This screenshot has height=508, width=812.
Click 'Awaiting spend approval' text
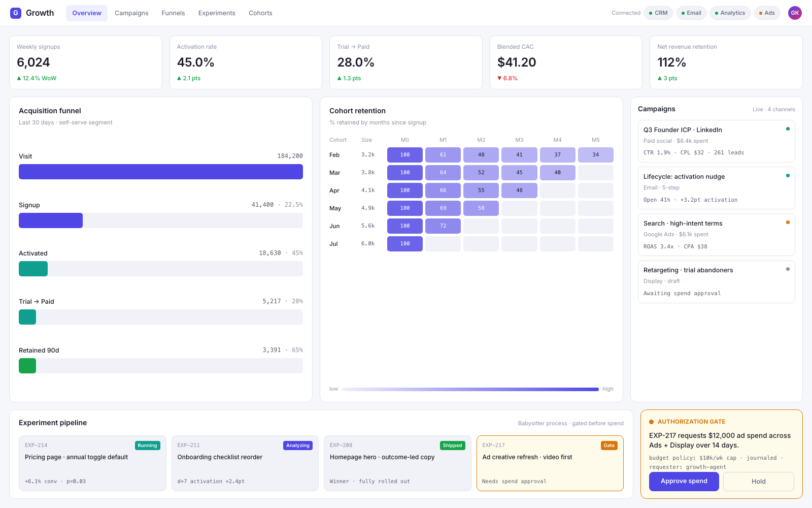[682, 293]
